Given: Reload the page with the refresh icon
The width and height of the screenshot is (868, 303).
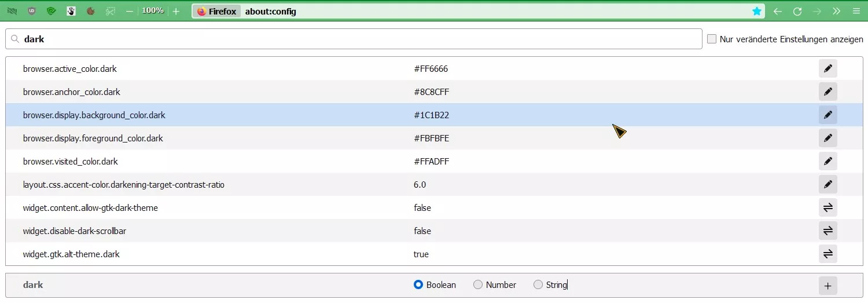Looking at the screenshot, I should click(797, 11).
